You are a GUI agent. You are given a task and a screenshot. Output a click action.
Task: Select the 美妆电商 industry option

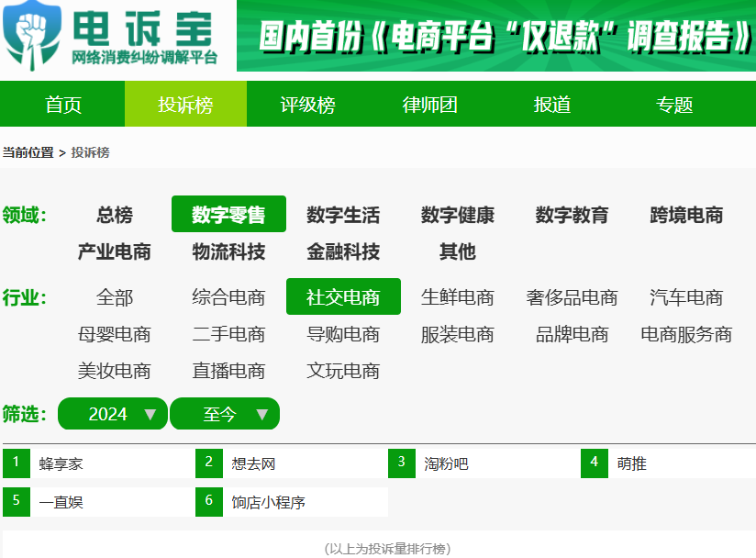pyautogui.click(x=115, y=371)
